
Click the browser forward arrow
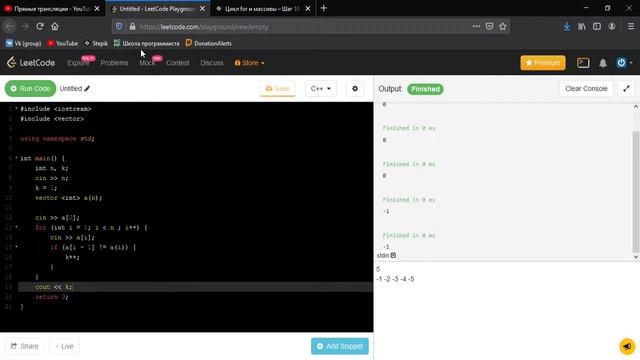[25, 27]
